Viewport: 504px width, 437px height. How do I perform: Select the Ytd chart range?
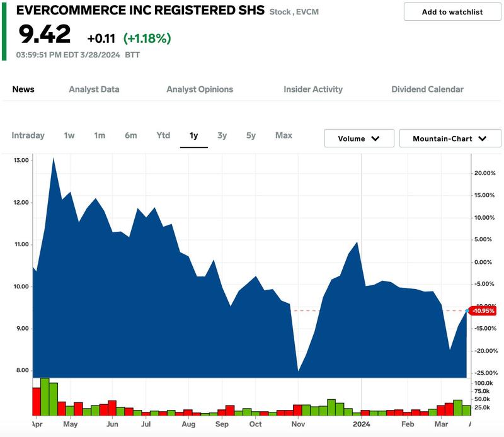point(163,135)
